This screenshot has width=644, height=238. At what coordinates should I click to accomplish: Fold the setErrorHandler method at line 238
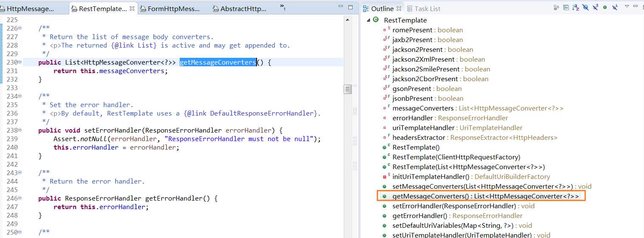point(20,130)
